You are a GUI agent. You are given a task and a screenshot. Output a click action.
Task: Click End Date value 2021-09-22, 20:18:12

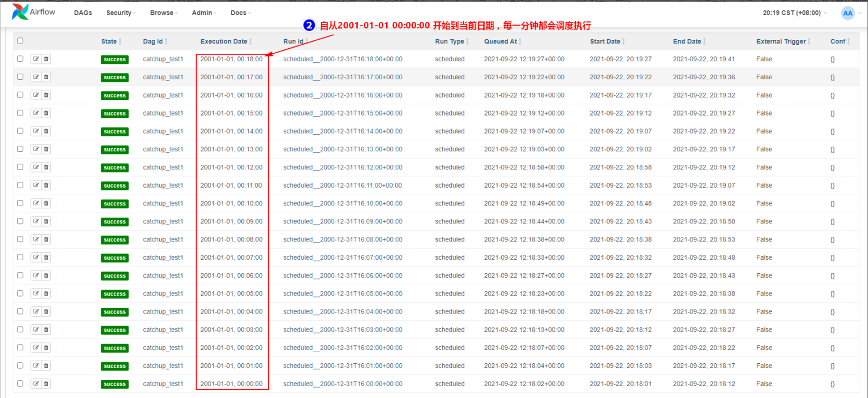[704, 384]
